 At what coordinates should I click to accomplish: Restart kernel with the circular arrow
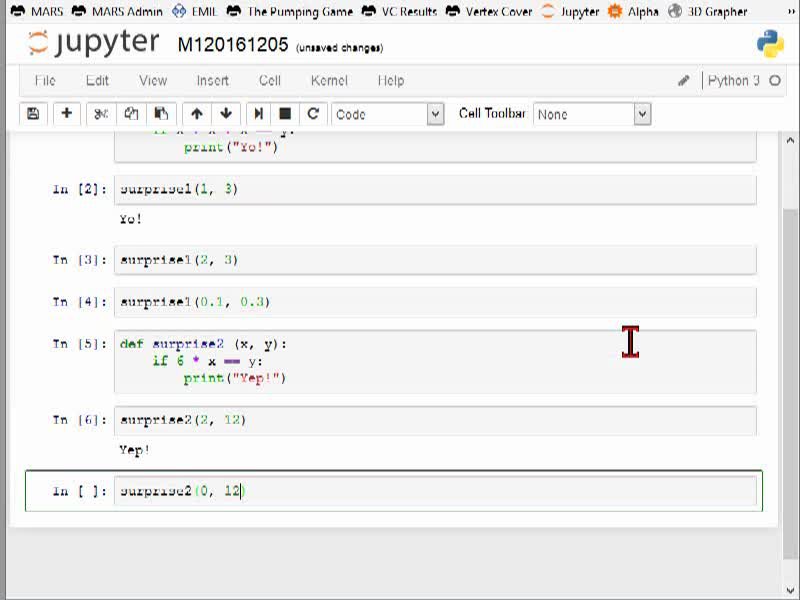point(313,114)
